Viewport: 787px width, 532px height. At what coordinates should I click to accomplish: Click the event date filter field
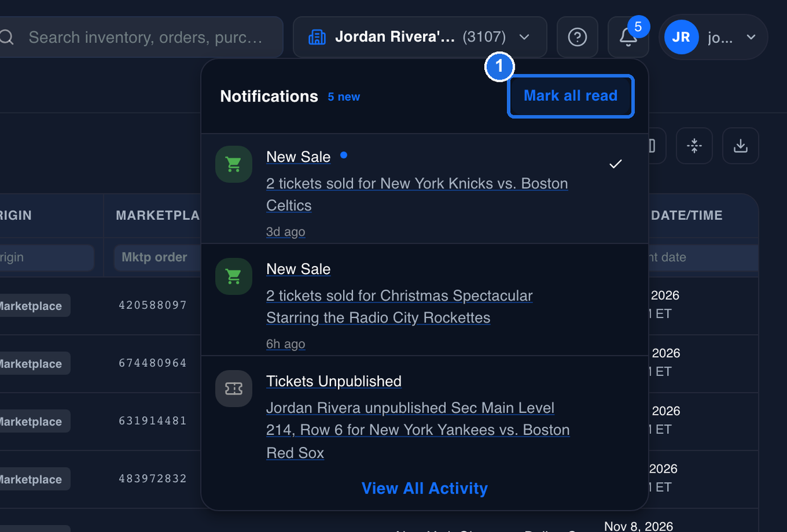click(x=703, y=257)
